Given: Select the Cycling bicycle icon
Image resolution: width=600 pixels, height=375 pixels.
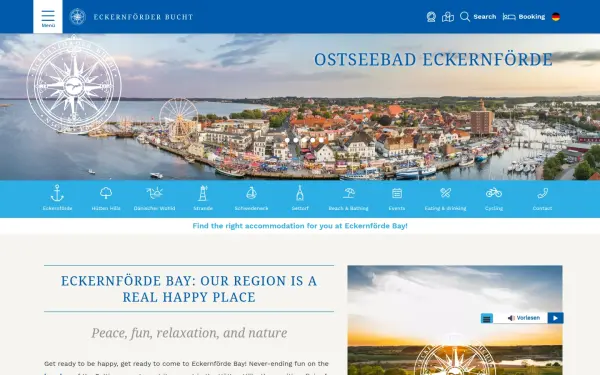Looking at the screenshot, I should [x=494, y=192].
